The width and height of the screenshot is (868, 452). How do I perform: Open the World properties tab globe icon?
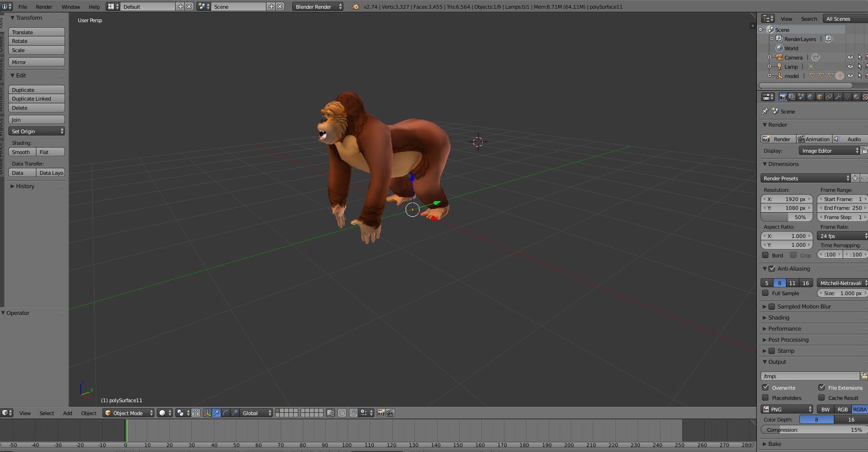tap(810, 97)
